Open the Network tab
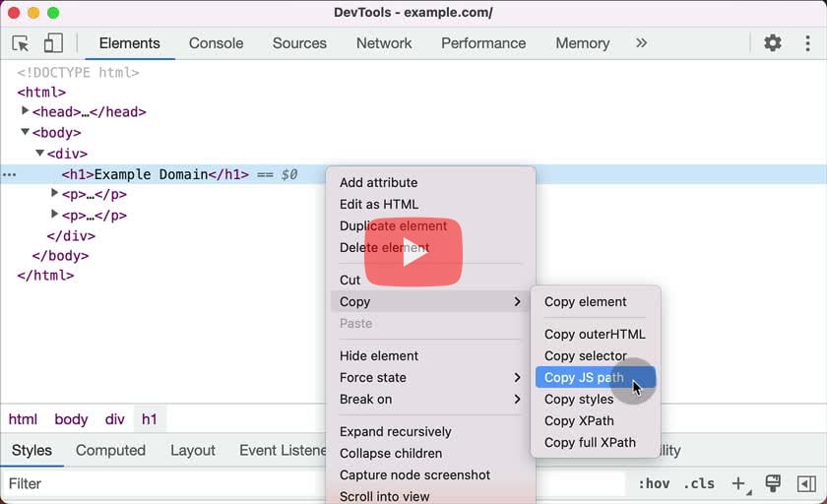827x504 pixels. pos(384,43)
